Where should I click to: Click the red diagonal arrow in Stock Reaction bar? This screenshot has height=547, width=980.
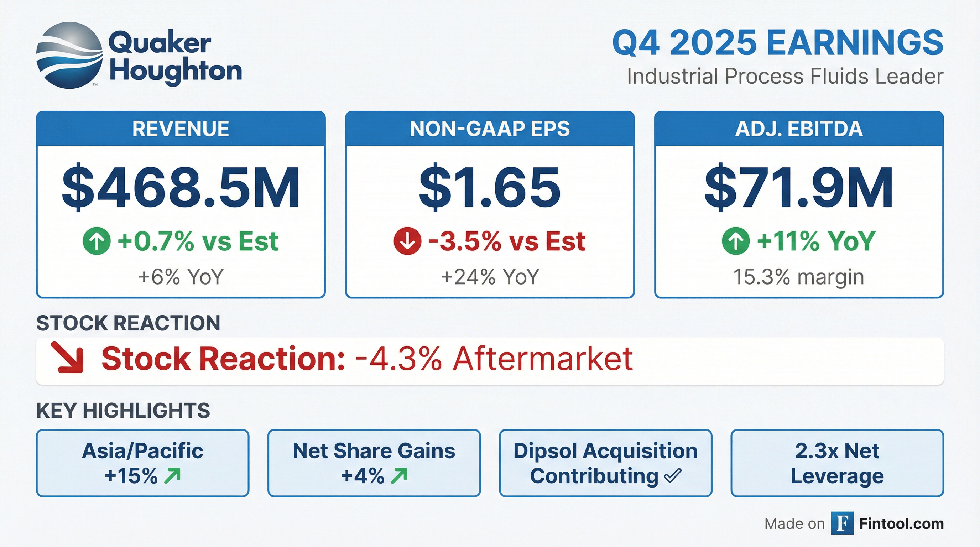click(x=68, y=358)
